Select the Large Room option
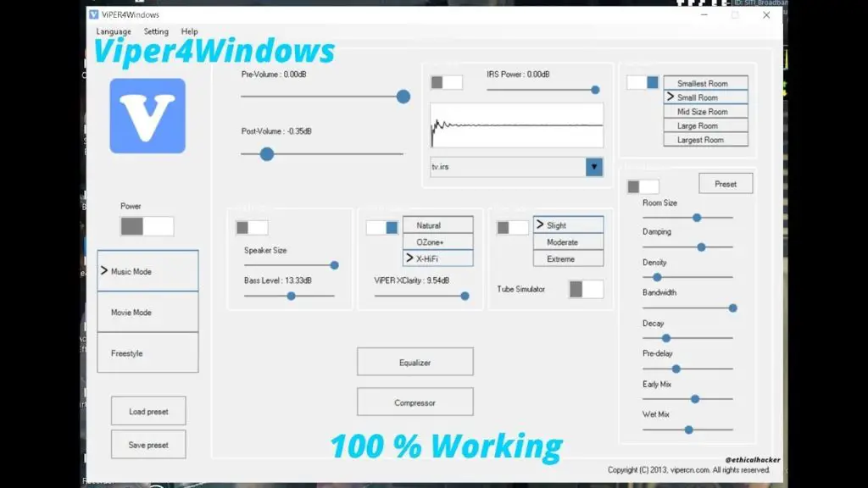 (706, 125)
